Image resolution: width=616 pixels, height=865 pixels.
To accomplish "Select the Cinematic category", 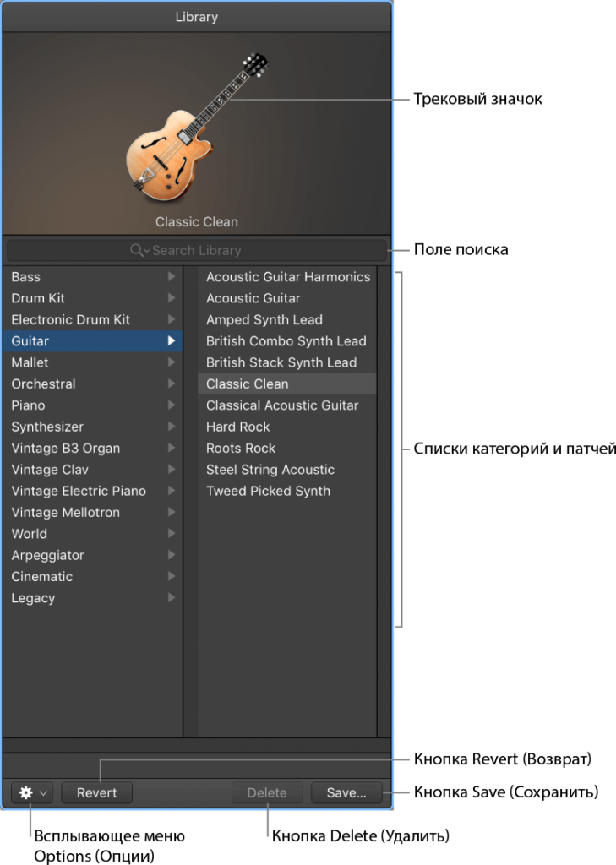I will tap(93, 576).
